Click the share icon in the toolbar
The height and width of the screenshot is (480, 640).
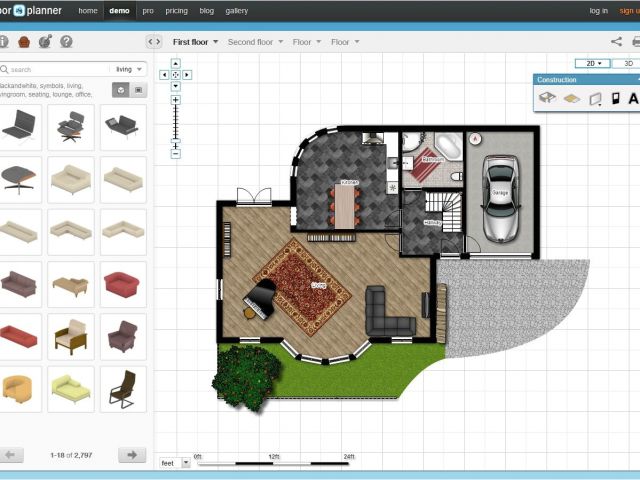pyautogui.click(x=616, y=42)
